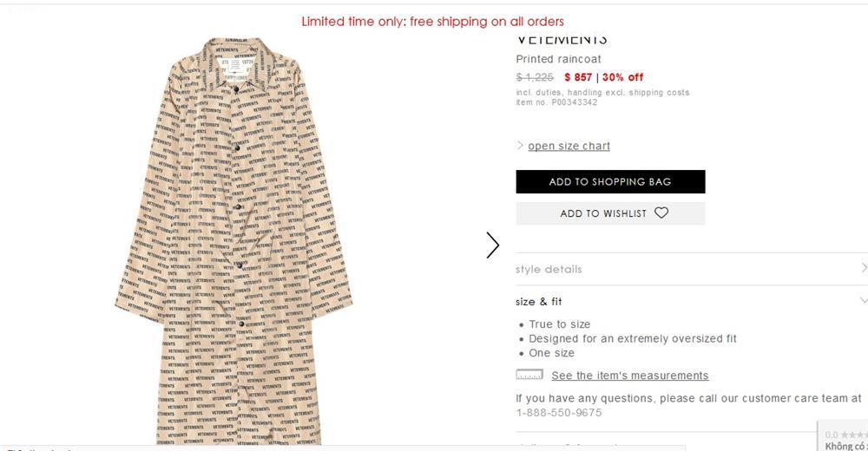Open the See the item's measurements link
The image size is (868, 451).
pyautogui.click(x=629, y=376)
